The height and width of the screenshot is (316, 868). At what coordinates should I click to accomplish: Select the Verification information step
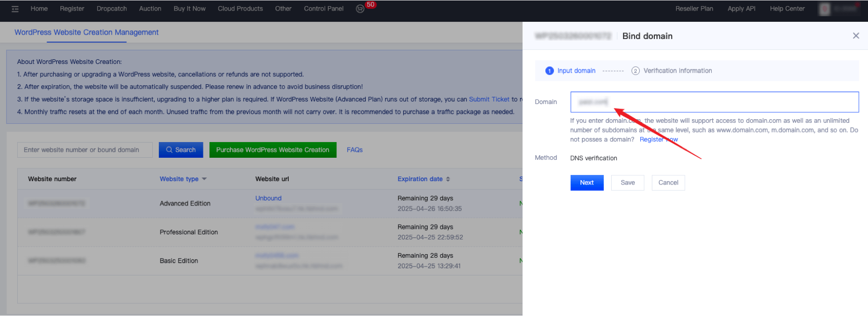tap(672, 71)
